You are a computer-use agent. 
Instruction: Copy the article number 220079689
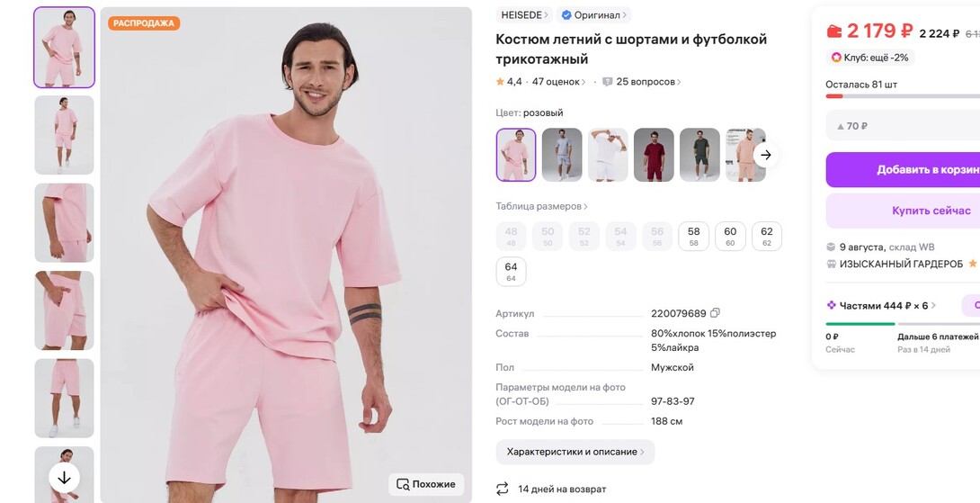pos(716,313)
